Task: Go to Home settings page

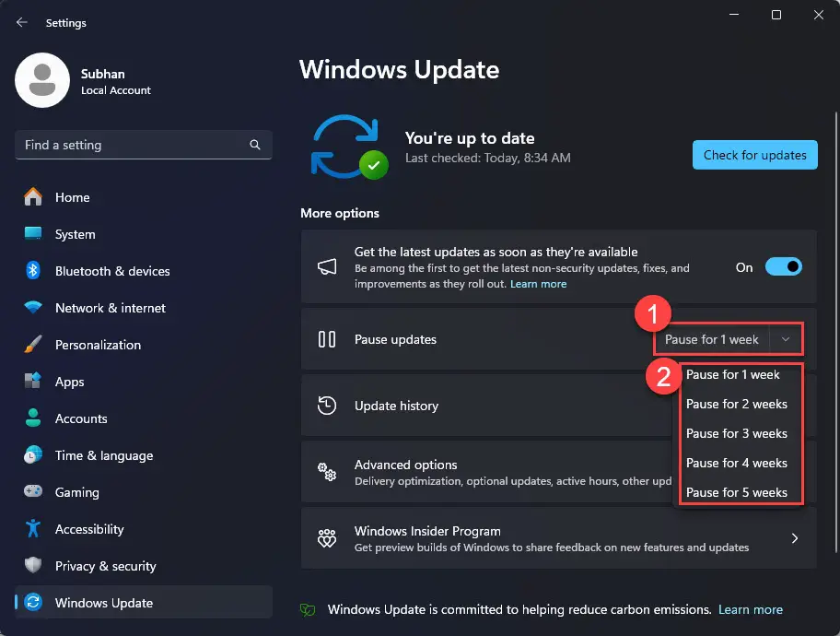Action: coord(73,197)
